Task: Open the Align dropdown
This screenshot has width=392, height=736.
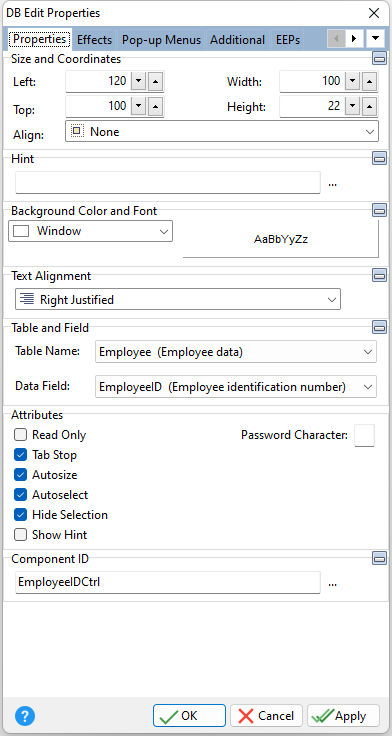Action: pyautogui.click(x=222, y=131)
